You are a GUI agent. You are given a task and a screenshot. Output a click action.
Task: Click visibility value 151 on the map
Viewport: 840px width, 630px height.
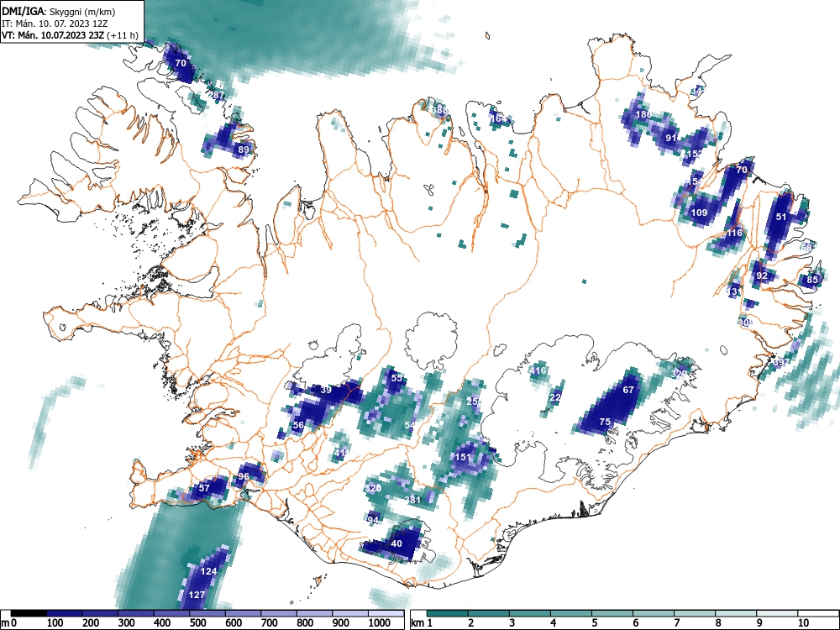[x=462, y=457]
